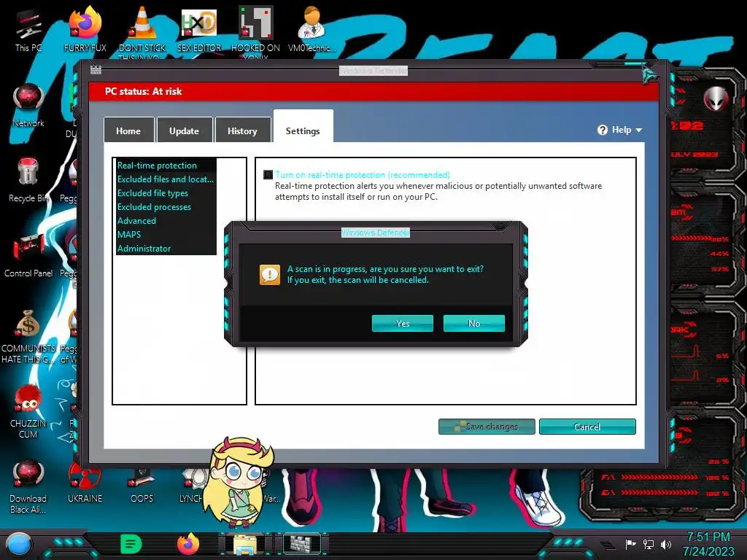Open File Explorer from the taskbar
The image size is (747, 560).
pos(245,544)
